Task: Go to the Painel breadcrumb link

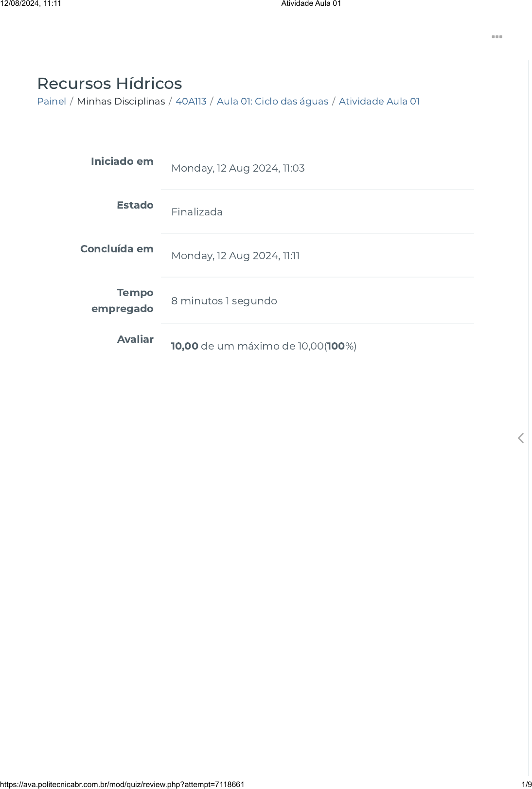Action: pos(52,101)
